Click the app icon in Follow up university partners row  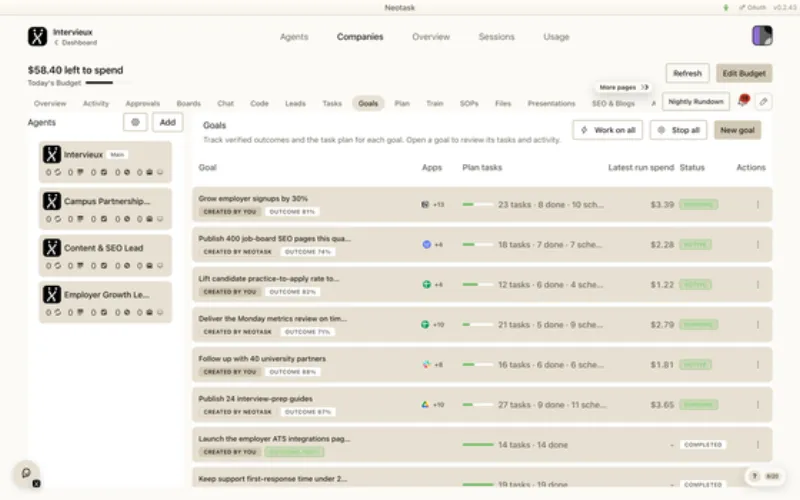coord(427,364)
